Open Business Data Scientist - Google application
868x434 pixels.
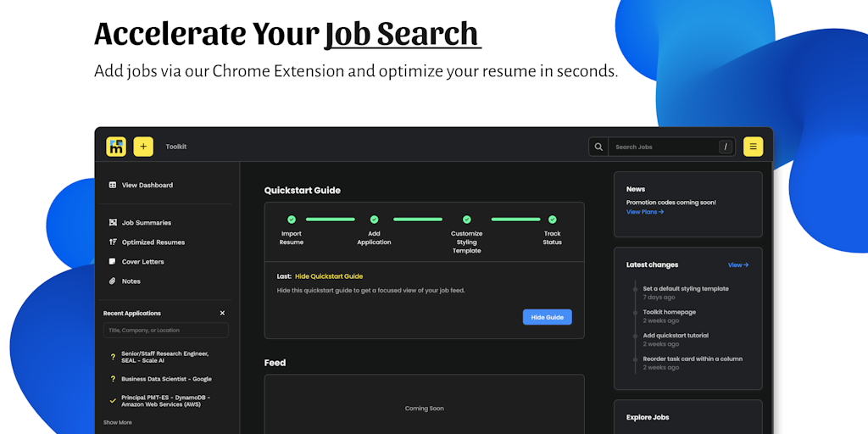pyautogui.click(x=166, y=379)
